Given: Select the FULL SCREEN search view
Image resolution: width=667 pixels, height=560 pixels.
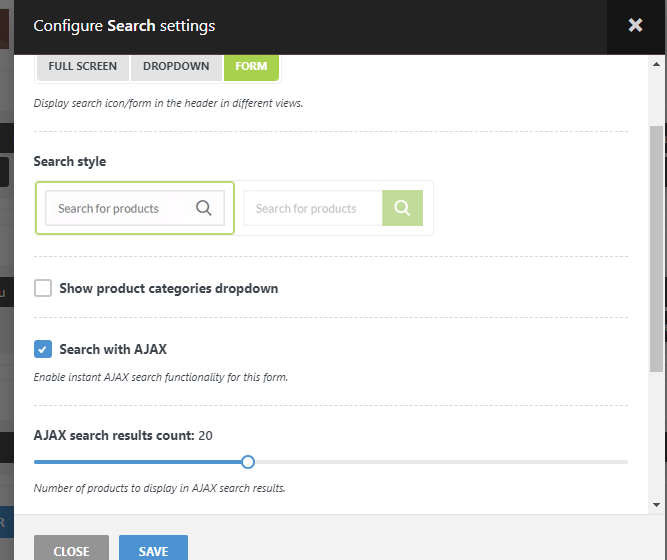Looking at the screenshot, I should tap(83, 67).
